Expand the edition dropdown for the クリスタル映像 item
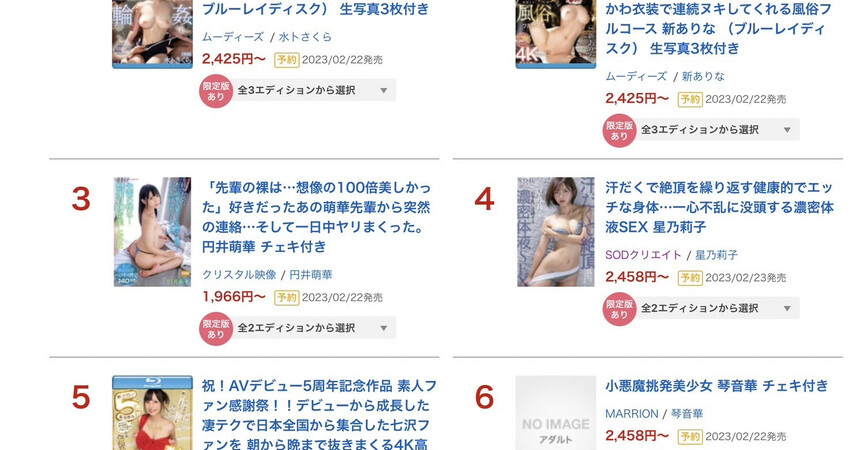850x450 pixels. pos(314,328)
